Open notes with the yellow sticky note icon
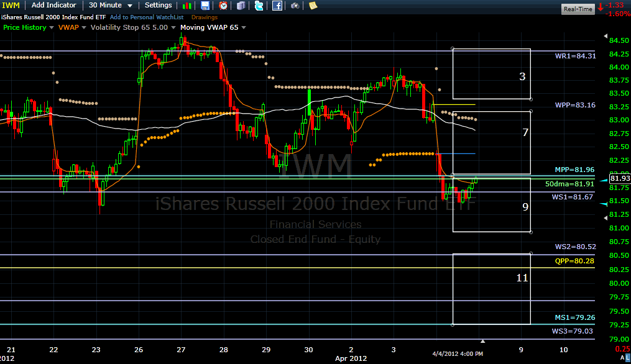The image size is (631, 364). point(313,6)
